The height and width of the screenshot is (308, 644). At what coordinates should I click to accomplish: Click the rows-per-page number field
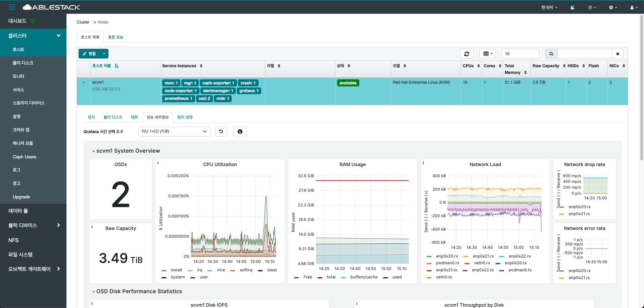tap(520, 54)
